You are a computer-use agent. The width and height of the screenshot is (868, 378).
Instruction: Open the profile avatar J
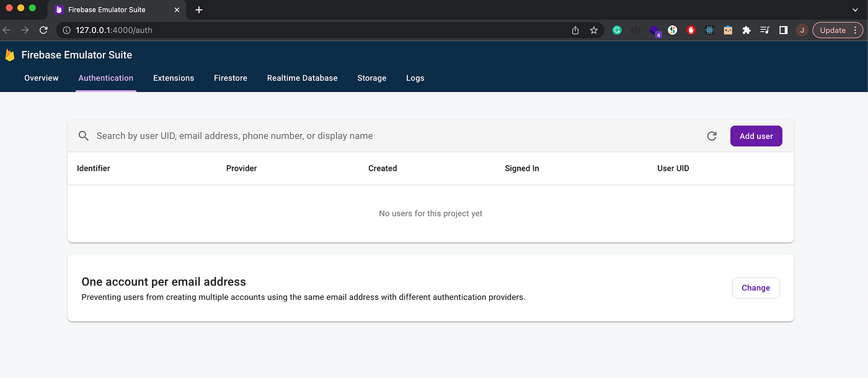(x=802, y=30)
